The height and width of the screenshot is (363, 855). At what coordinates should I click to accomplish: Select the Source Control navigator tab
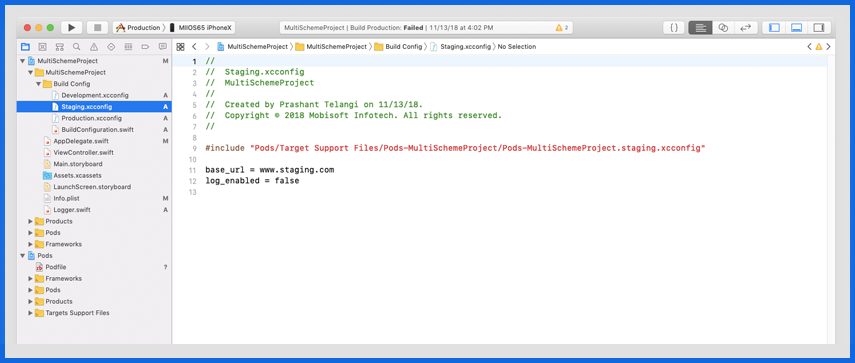click(x=43, y=47)
